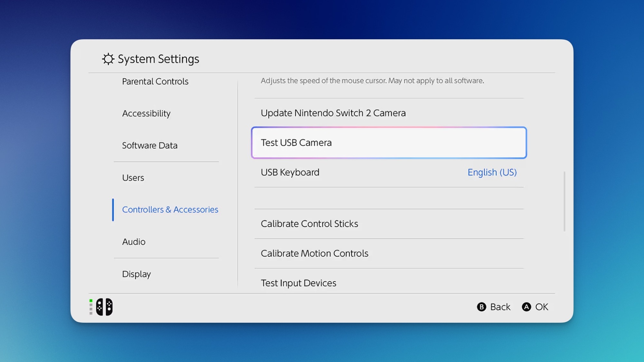Viewport: 644px width, 362px height.
Task: Select Calibrate Motion Controls
Action: 314,253
